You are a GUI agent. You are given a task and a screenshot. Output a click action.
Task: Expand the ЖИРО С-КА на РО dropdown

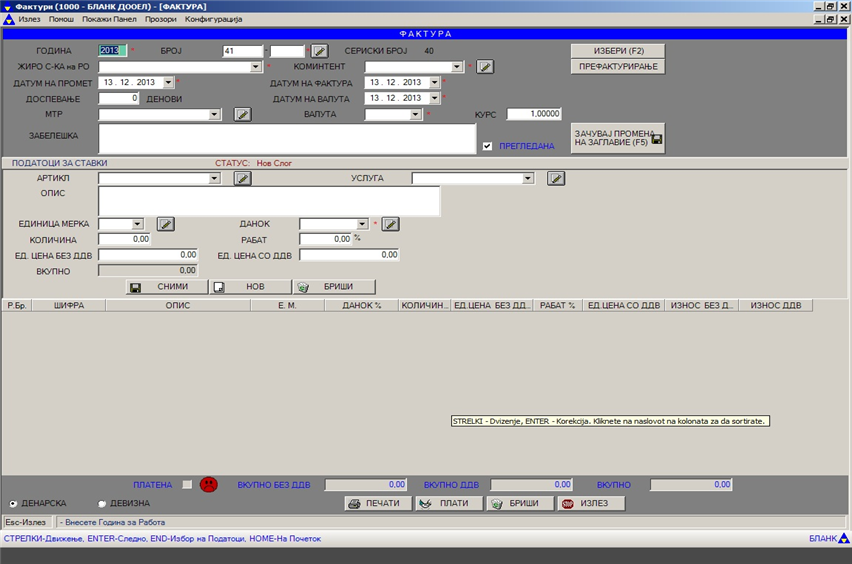tap(257, 67)
